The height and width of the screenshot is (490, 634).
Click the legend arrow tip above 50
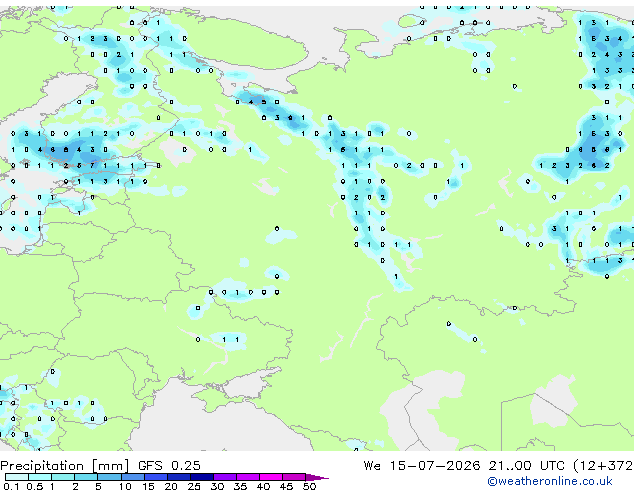coord(317,477)
